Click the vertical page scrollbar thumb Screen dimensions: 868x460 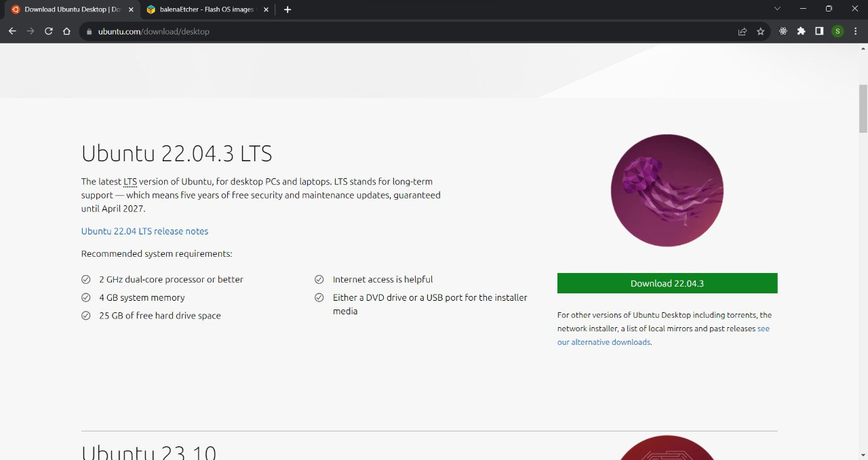863,108
